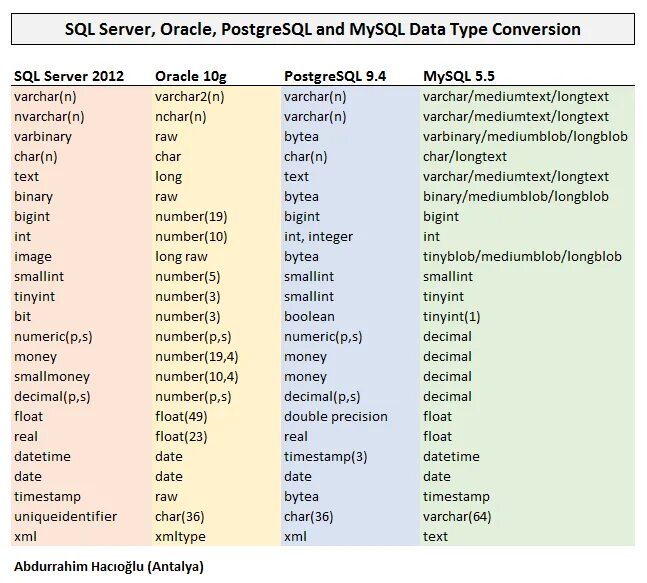
Task: Select the 'boolean' PostgreSQL cell
Action: coord(309,317)
